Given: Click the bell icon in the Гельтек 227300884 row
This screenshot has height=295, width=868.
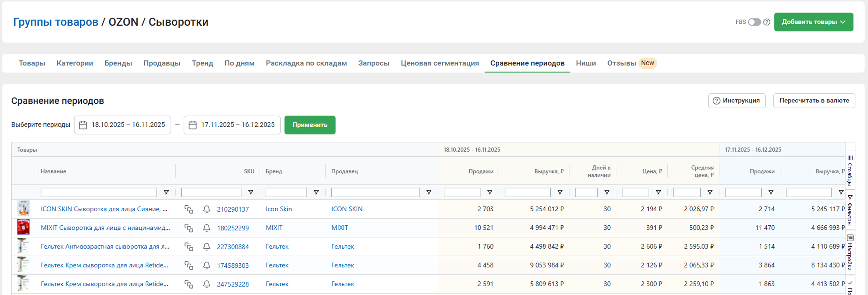Looking at the screenshot, I should click(206, 247).
